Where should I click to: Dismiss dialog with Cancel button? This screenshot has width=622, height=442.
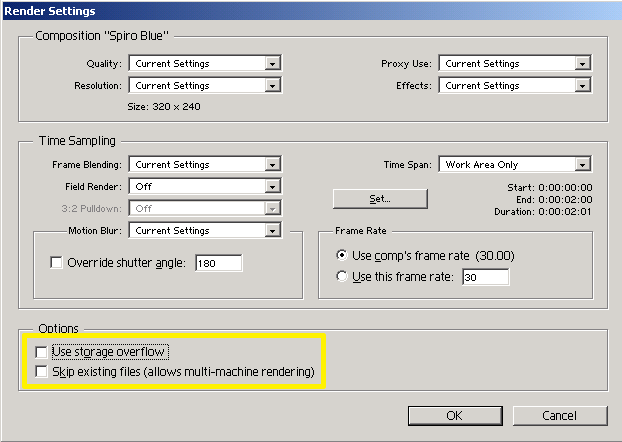tap(559, 415)
